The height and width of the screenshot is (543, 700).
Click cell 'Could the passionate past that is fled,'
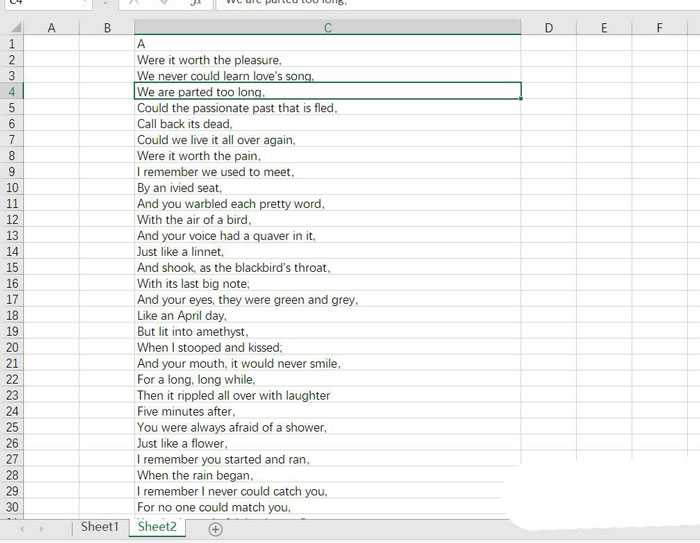[328, 108]
